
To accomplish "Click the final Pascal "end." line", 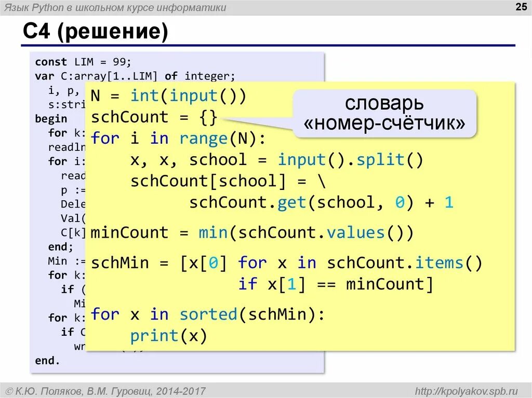I will pos(47,360).
